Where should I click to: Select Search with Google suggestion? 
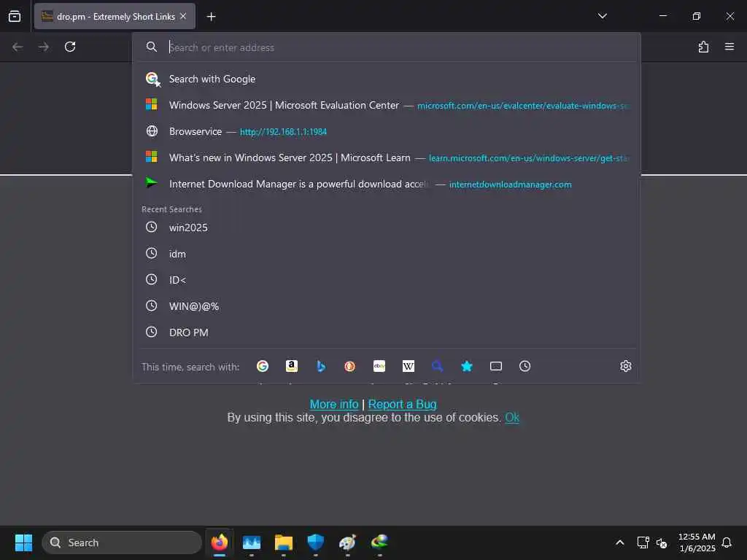click(x=387, y=79)
